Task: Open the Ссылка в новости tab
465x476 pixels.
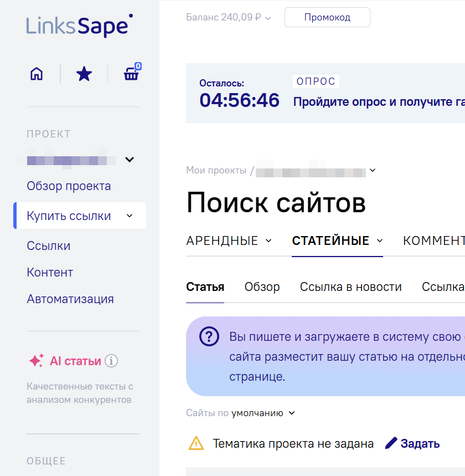Action: coord(350,287)
